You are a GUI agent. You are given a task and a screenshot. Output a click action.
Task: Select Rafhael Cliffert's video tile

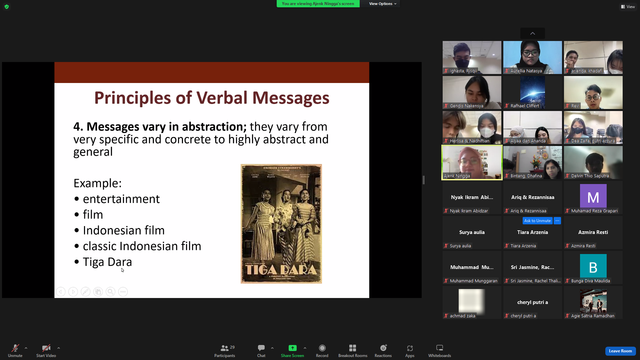[x=533, y=92]
